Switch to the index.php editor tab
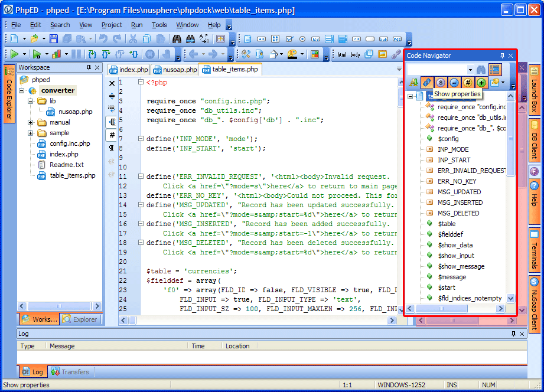This screenshot has height=392, width=544. [129, 70]
